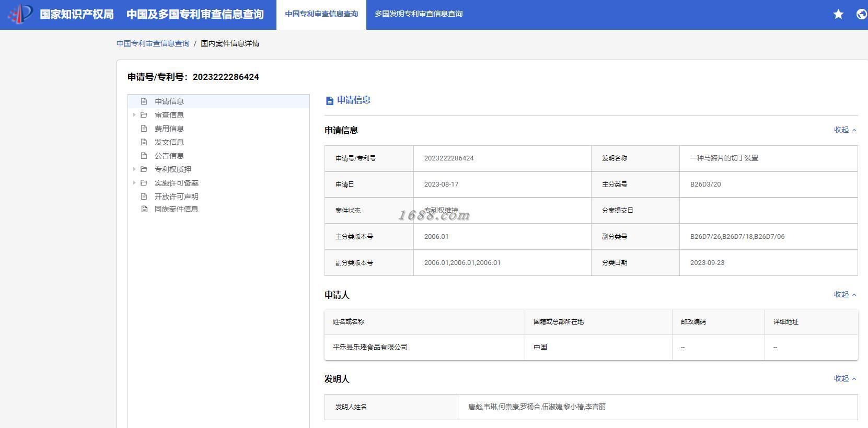Open 发文信息 in the side tree
Image resolution: width=868 pixels, height=428 pixels.
click(x=169, y=142)
